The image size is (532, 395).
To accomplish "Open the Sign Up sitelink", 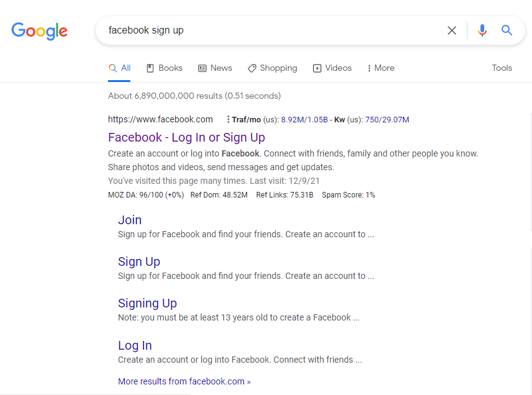I will coord(139,261).
